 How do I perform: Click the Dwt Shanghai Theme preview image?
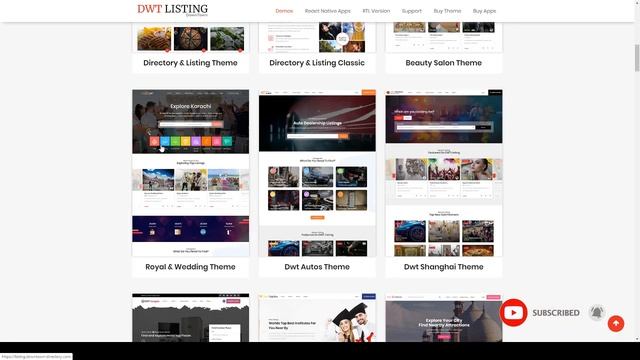[x=444, y=173]
